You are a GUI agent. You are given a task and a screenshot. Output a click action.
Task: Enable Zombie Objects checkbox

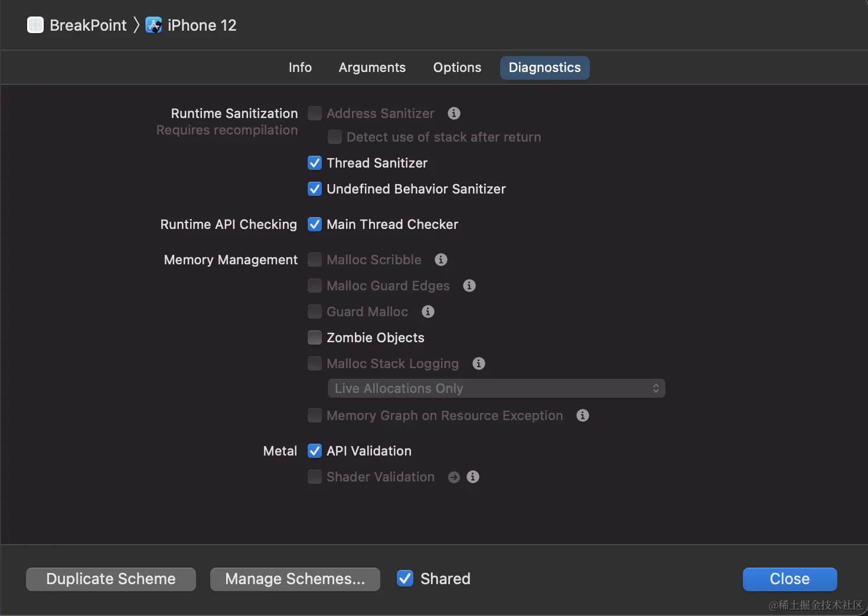[x=315, y=338]
